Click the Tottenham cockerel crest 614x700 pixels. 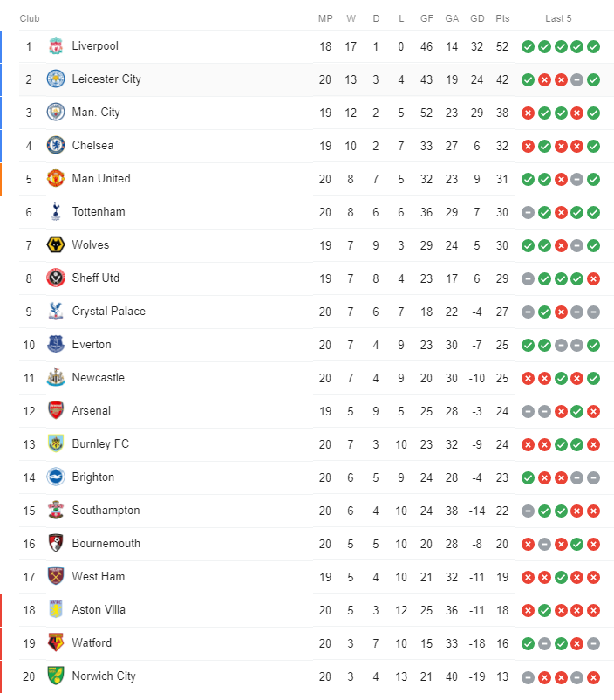[x=56, y=211]
